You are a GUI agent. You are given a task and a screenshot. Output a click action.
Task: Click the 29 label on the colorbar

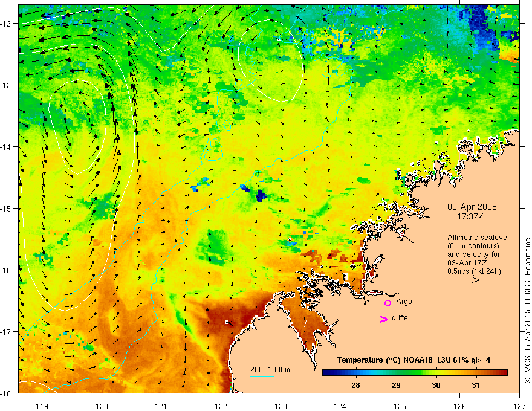396,385
